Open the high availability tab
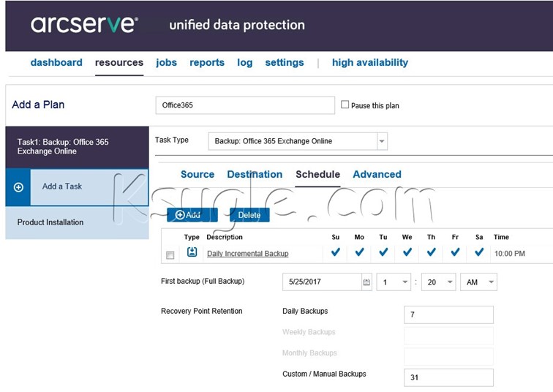553x392 pixels. [370, 62]
